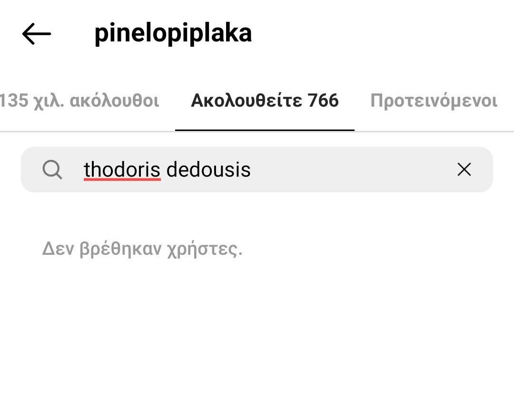Click empty space inside the search bar

tap(352, 170)
